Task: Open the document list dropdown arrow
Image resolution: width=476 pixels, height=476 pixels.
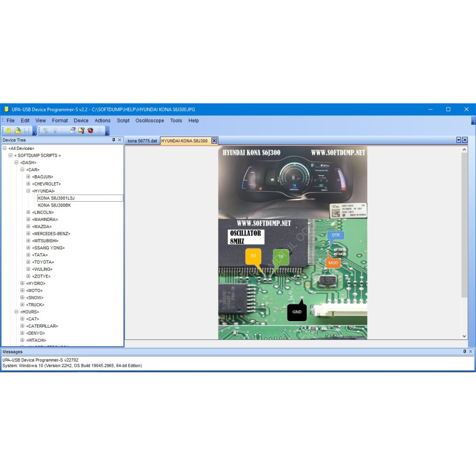Action: click(459, 140)
